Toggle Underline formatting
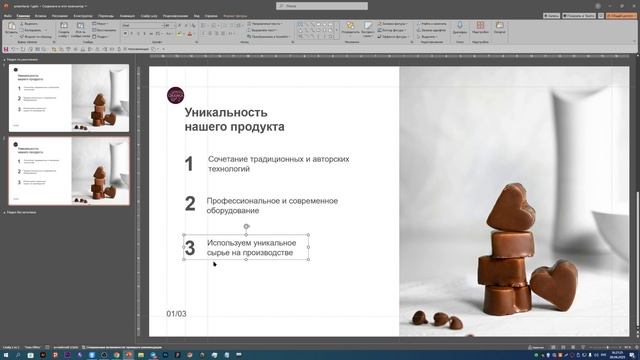 point(138,33)
